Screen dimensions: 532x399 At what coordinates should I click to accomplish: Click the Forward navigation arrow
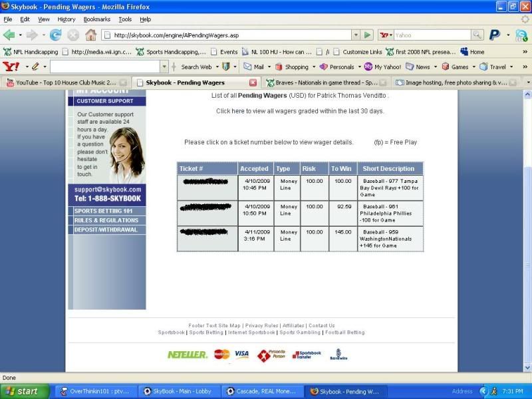pos(32,35)
